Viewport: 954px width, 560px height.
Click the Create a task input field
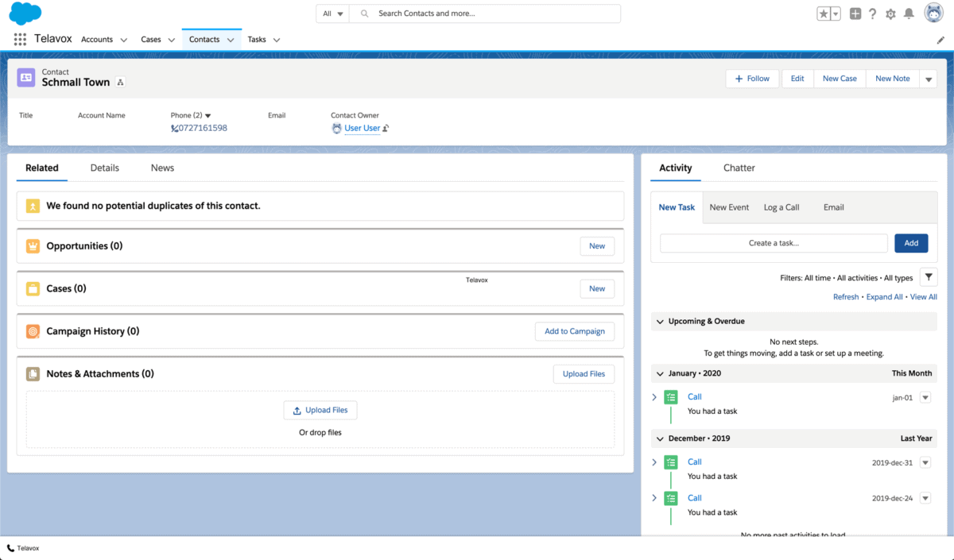[774, 243]
